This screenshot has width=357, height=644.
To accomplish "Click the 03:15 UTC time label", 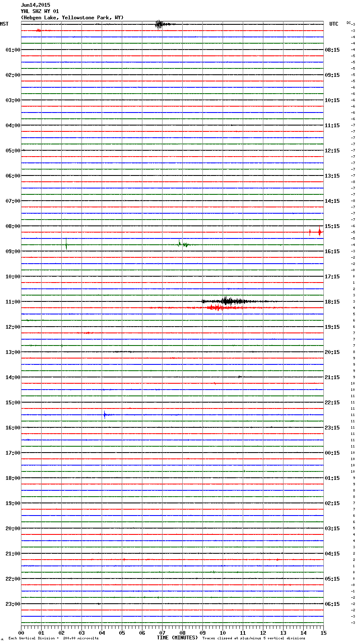I will point(332,529).
